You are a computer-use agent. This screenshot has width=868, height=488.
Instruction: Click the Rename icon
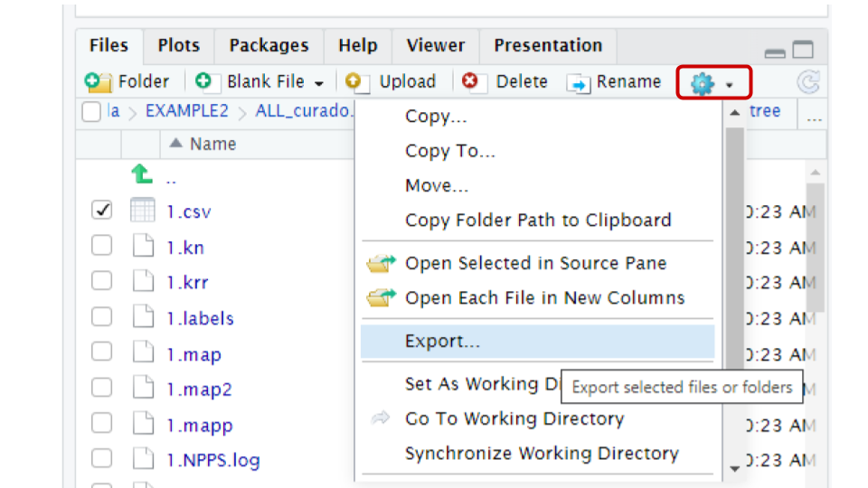(x=579, y=83)
